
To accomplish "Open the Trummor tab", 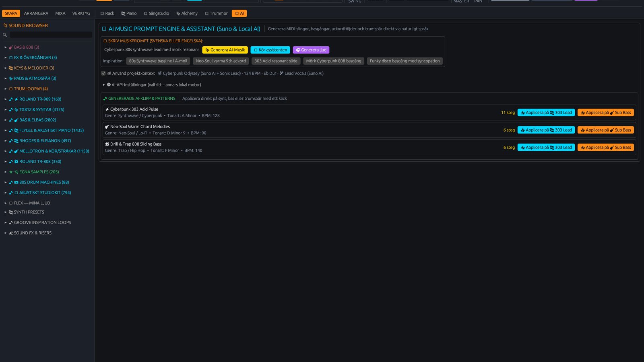I will click(216, 13).
